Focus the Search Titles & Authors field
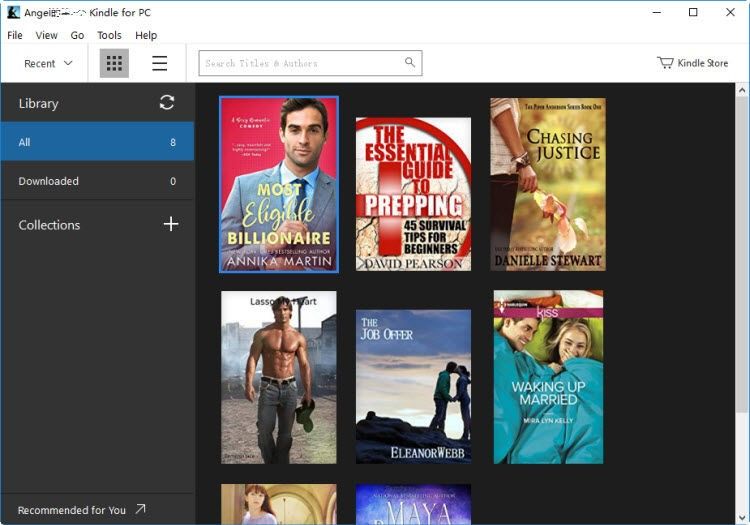This screenshot has width=750, height=525. click(310, 63)
